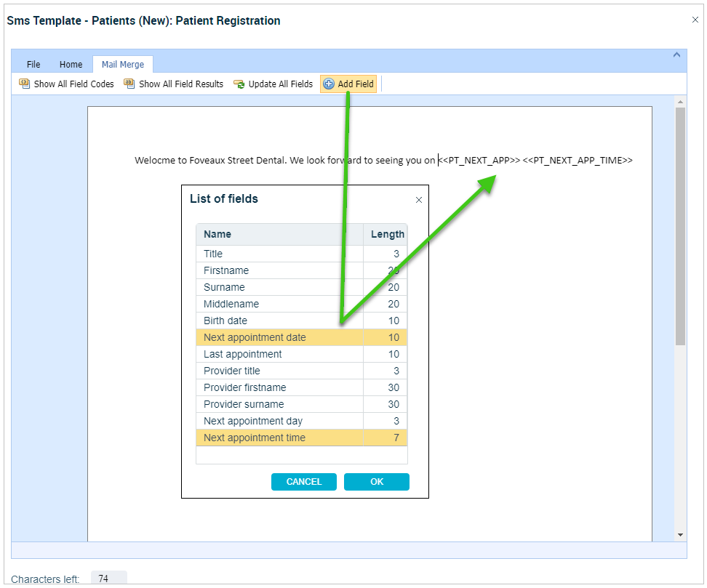Switch to the Home tab
Screen dimensions: 707x588
point(71,65)
